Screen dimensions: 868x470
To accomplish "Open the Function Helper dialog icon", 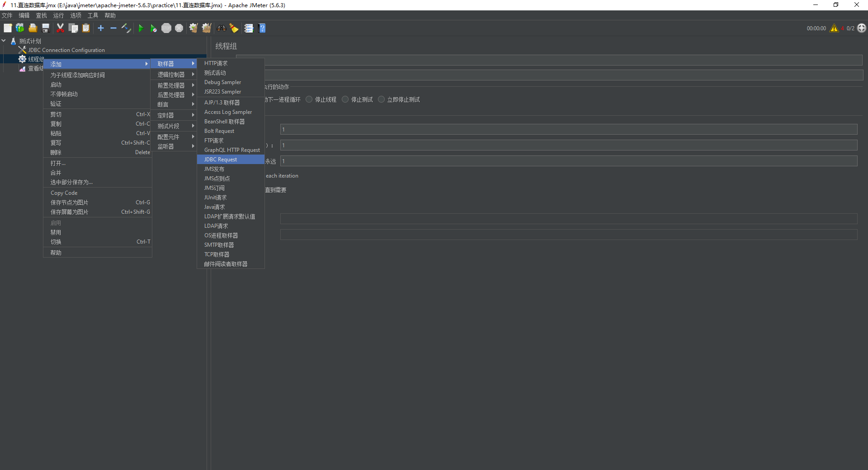I will [249, 28].
